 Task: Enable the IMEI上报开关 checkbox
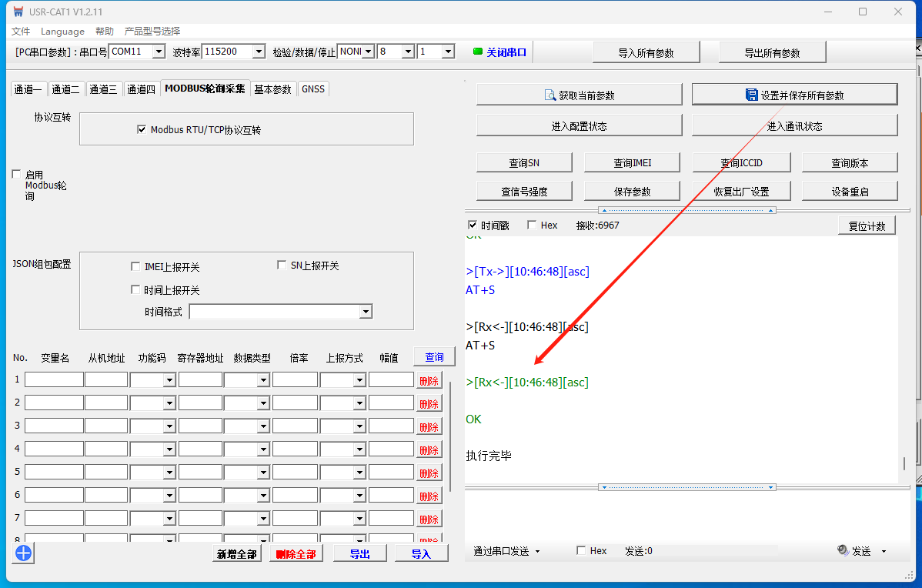tap(136, 267)
